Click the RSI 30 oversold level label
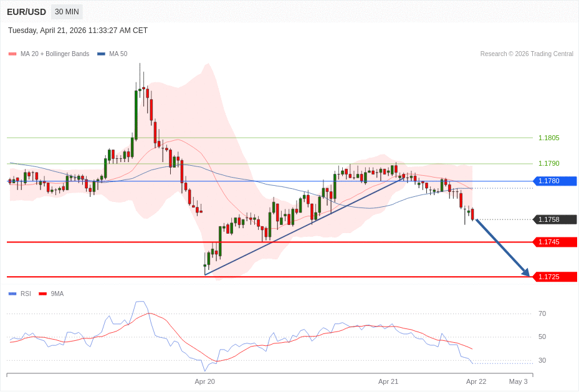 (x=542, y=360)
